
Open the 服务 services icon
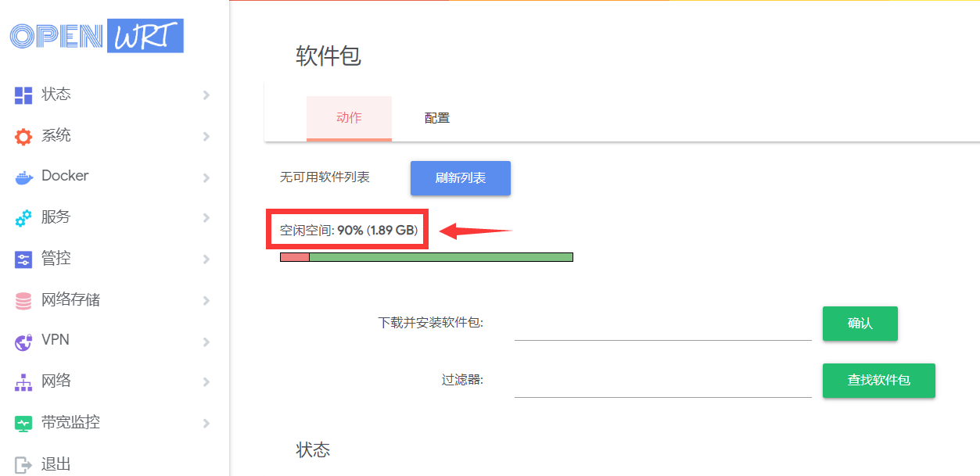25,217
